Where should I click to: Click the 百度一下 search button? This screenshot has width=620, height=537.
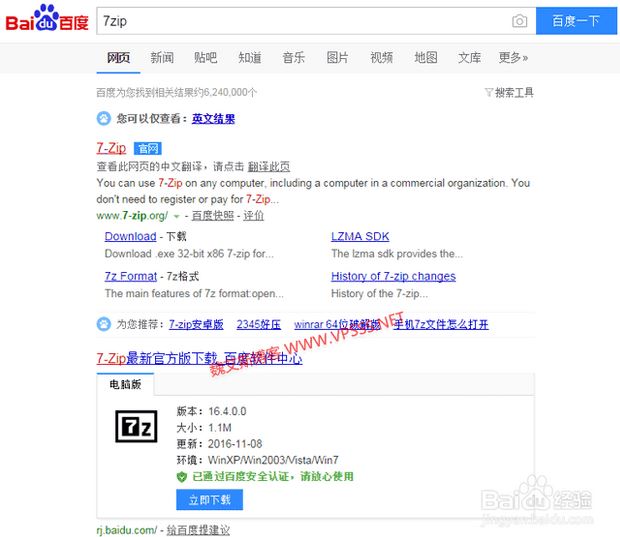coord(576,21)
